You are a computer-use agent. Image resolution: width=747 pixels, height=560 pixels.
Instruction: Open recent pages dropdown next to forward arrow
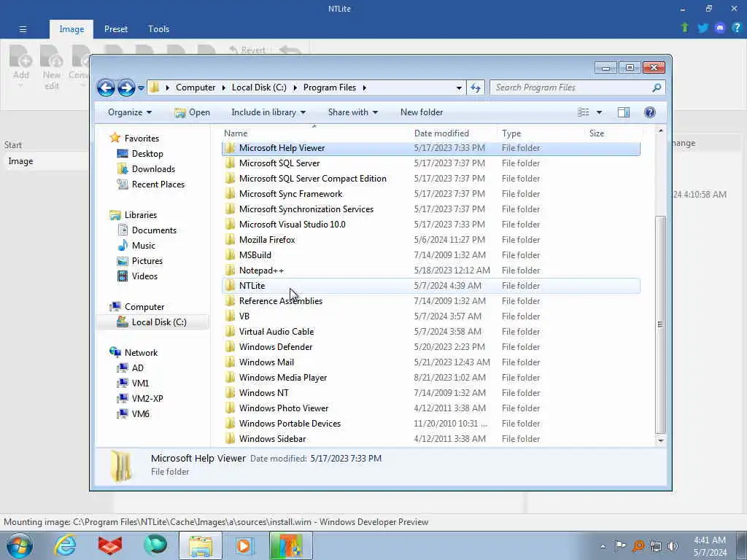point(141,87)
